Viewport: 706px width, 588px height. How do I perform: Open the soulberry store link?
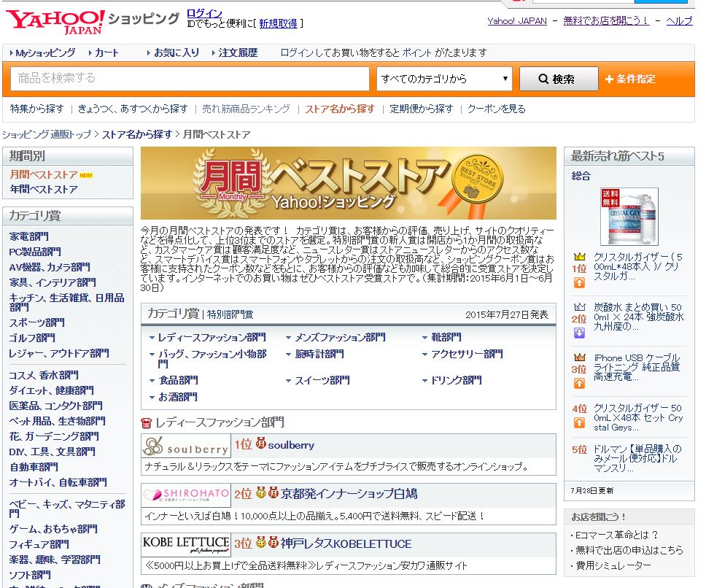(x=291, y=445)
